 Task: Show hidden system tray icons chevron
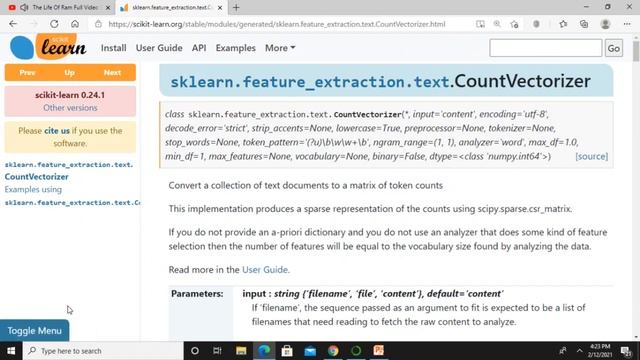point(579,351)
